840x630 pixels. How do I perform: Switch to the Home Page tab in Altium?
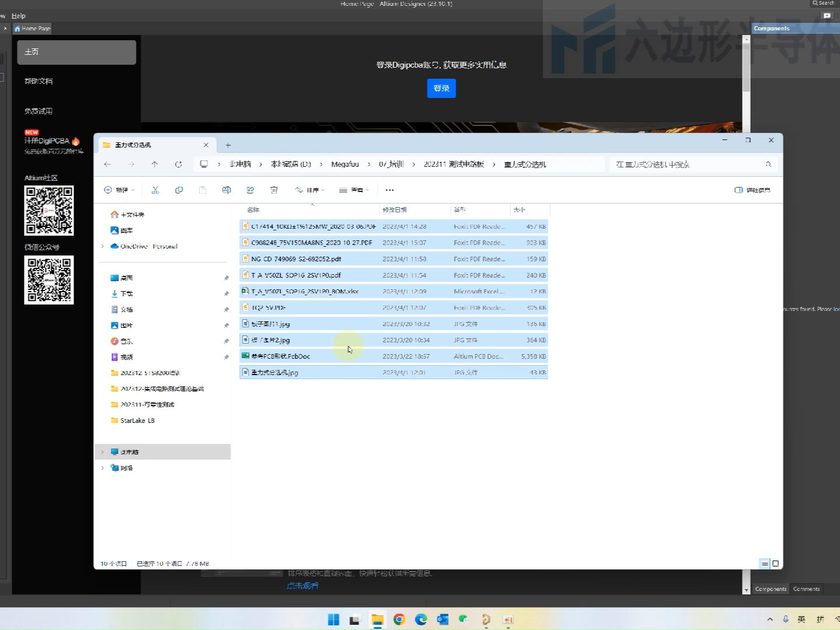(x=32, y=28)
